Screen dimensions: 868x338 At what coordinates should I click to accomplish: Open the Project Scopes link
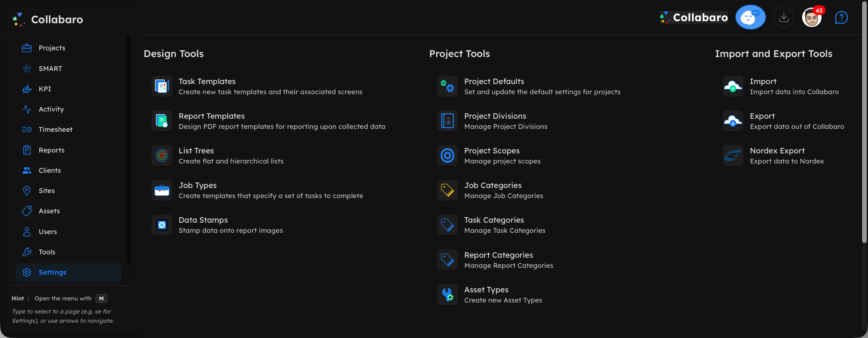[492, 151]
